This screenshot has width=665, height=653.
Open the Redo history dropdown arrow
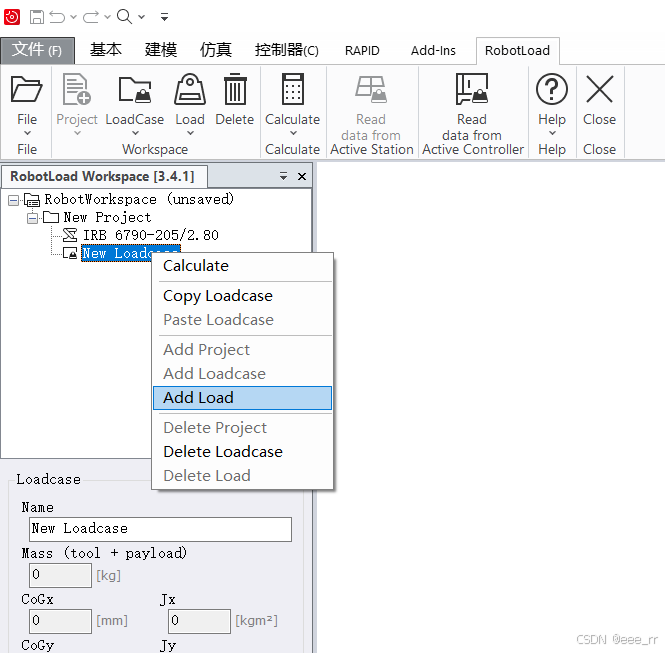tap(107, 17)
